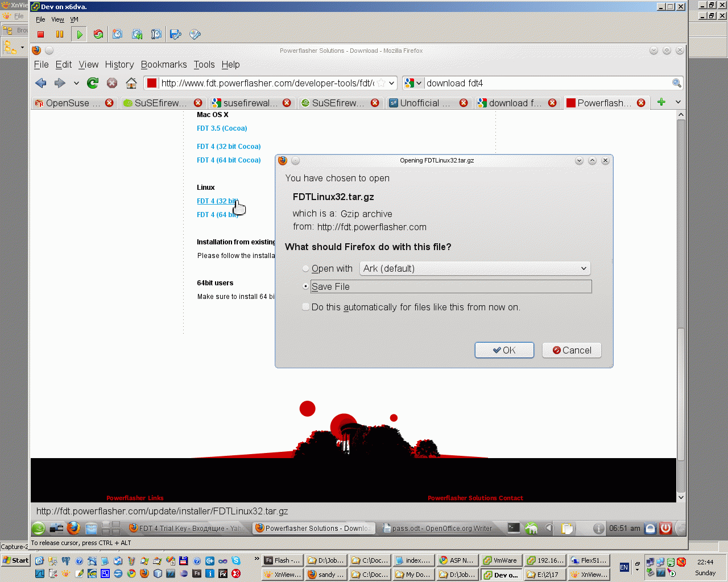Close the OpenSuse tab with its red X
728x582 pixels.
click(109, 103)
